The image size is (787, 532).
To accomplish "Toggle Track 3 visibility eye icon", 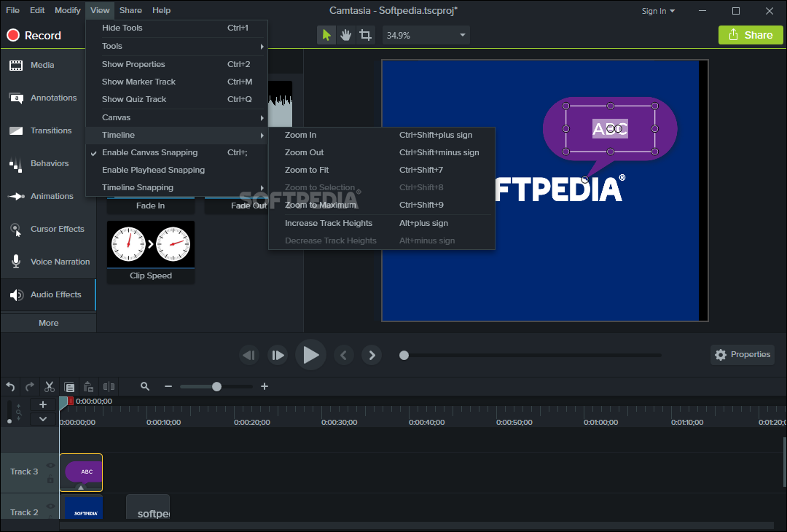I will [x=51, y=466].
